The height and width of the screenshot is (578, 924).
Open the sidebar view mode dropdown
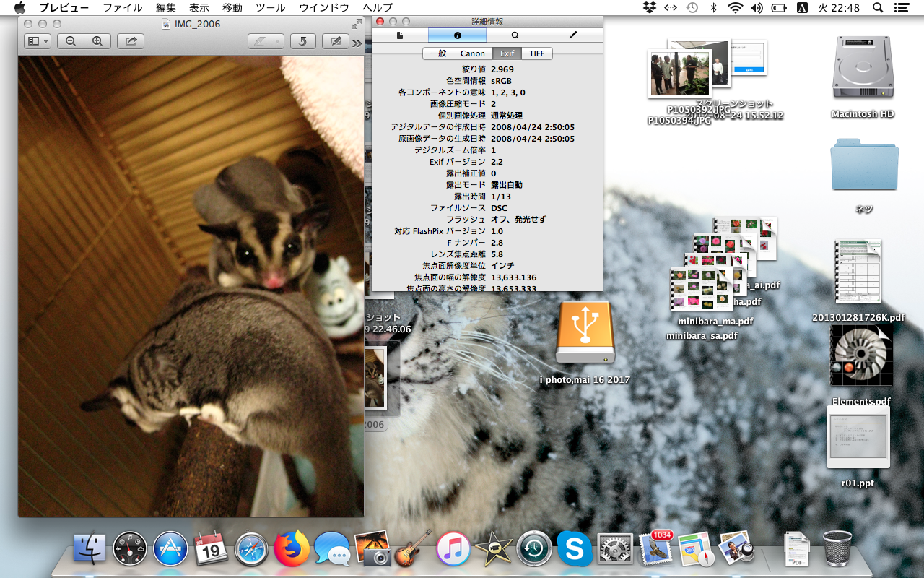[x=37, y=41]
